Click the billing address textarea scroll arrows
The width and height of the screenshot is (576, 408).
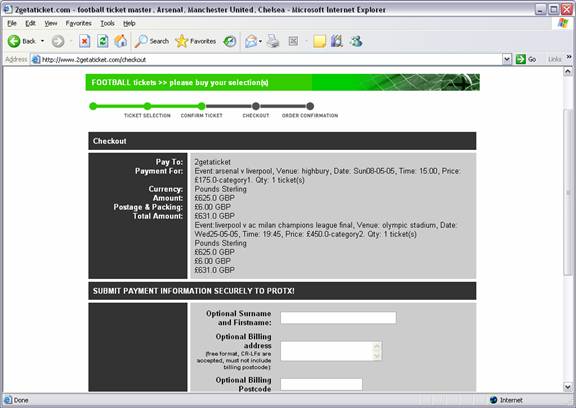377,351
